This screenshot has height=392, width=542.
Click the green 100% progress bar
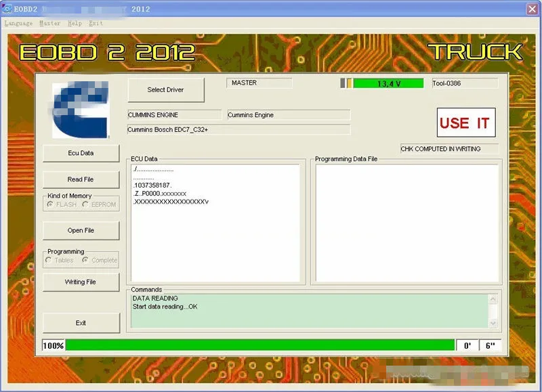(260, 345)
